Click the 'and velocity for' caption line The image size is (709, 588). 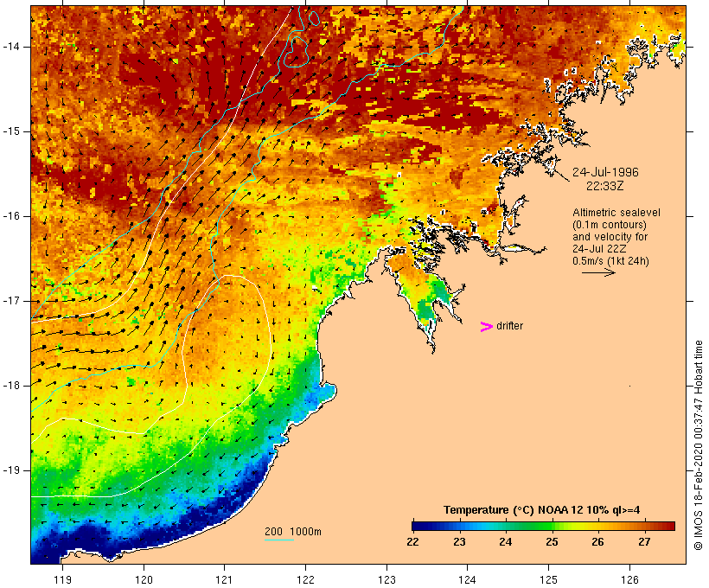(610, 237)
